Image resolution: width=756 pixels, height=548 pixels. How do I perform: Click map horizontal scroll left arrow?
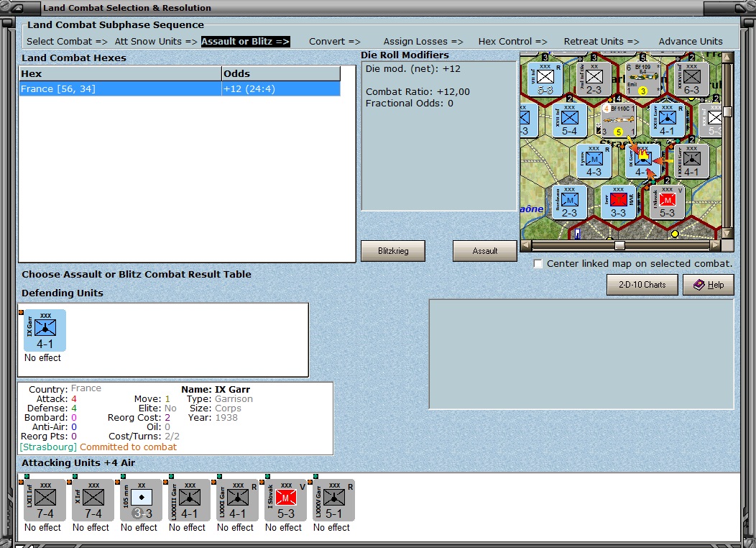(526, 245)
